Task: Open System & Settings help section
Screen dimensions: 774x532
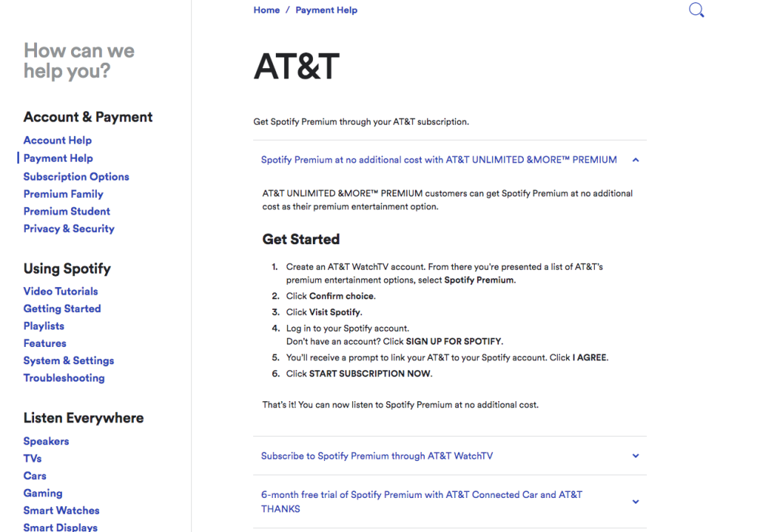Action: point(69,360)
